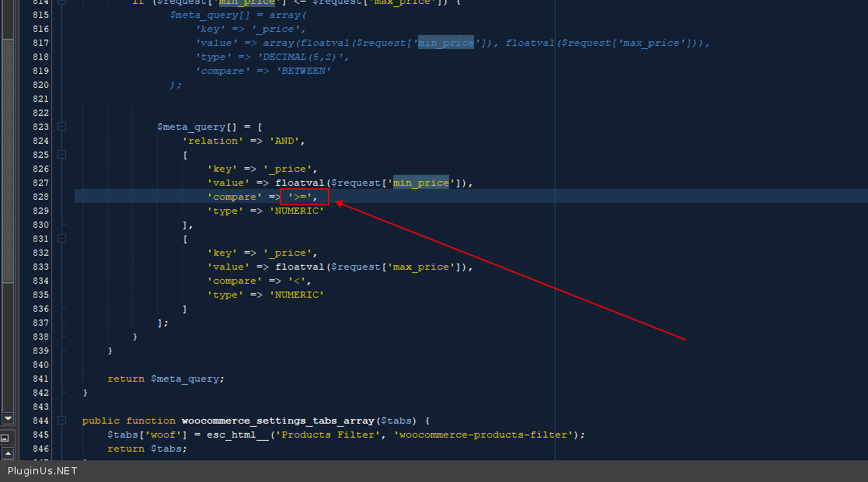
Task: Collapse the if-block fold at line 814
Action: [x=61, y=2]
